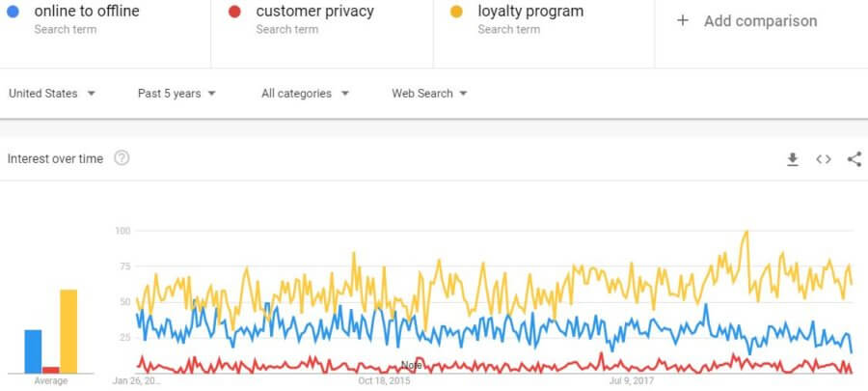Click the Add comparison button
The width and height of the screenshot is (868, 391).
tap(746, 21)
